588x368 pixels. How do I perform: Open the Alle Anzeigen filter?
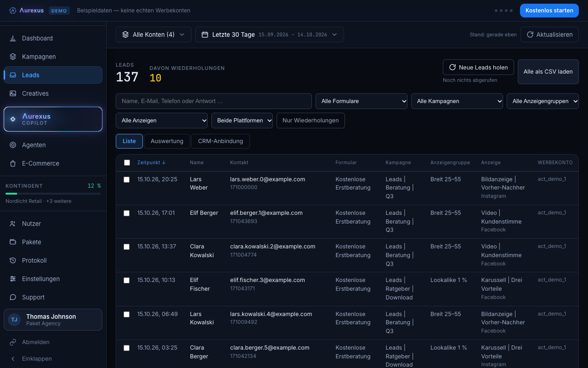click(162, 121)
